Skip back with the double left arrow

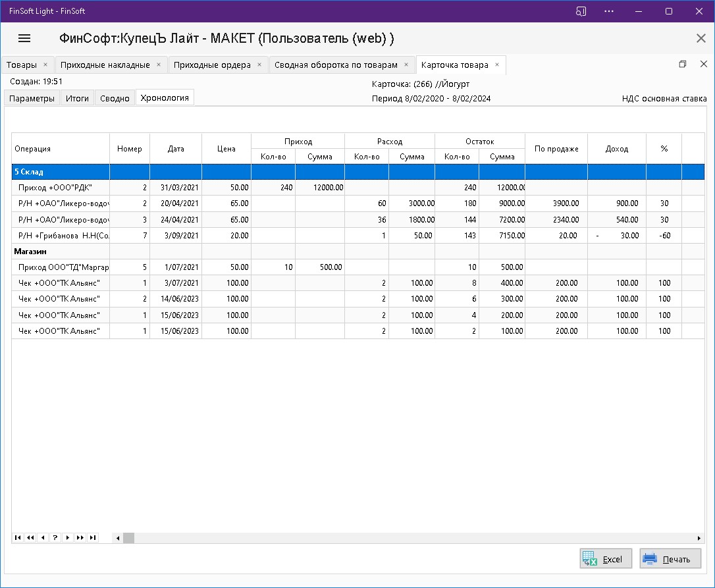coord(30,538)
